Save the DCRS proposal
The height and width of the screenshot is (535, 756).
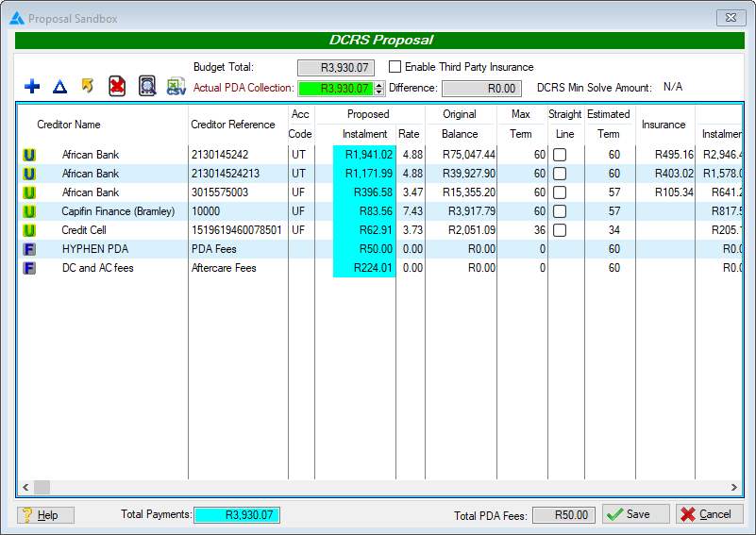(x=636, y=514)
